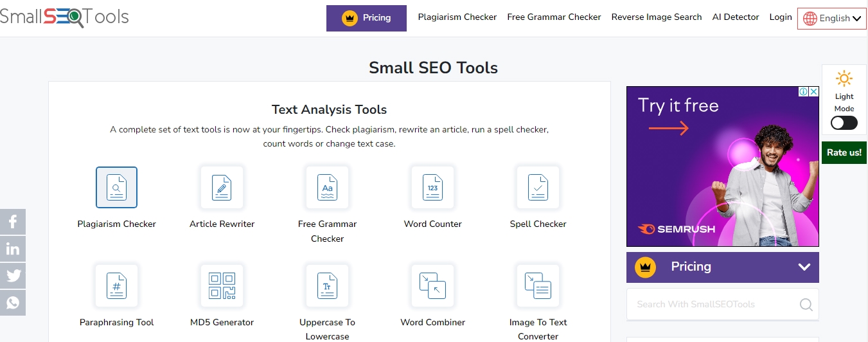
Task: Open the Plagiarism Checker tool icon
Action: point(116,187)
